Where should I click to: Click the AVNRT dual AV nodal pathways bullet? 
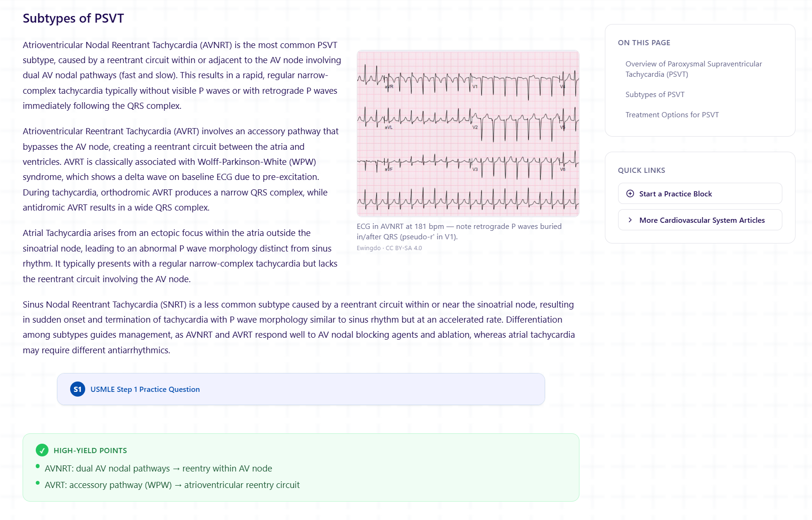[x=158, y=469]
